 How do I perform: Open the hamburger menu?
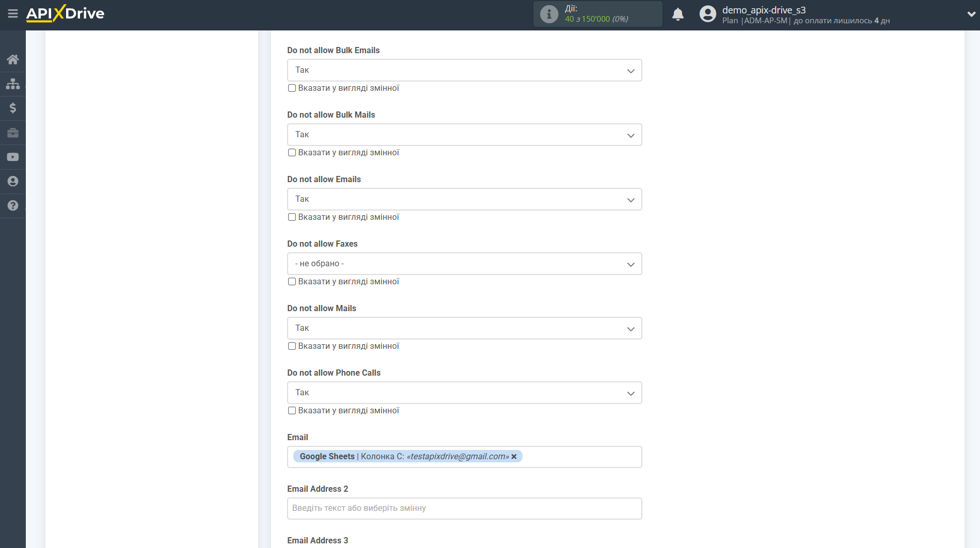coord(13,14)
